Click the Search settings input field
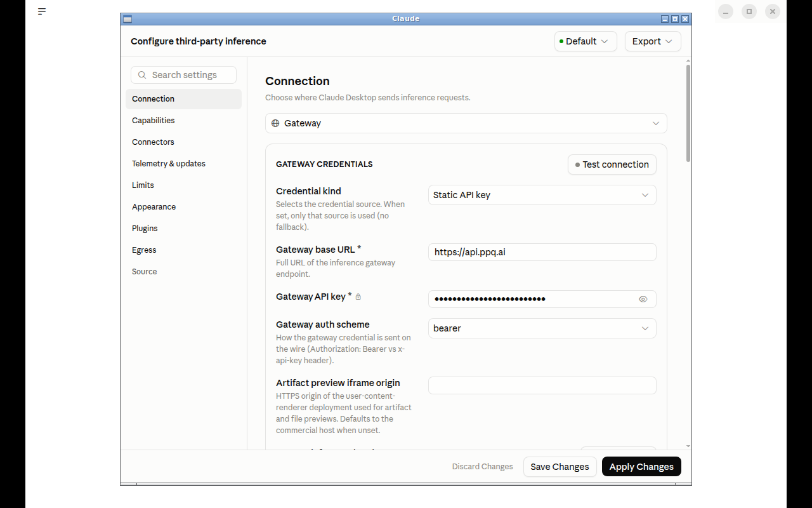The image size is (812, 508). tap(183, 75)
